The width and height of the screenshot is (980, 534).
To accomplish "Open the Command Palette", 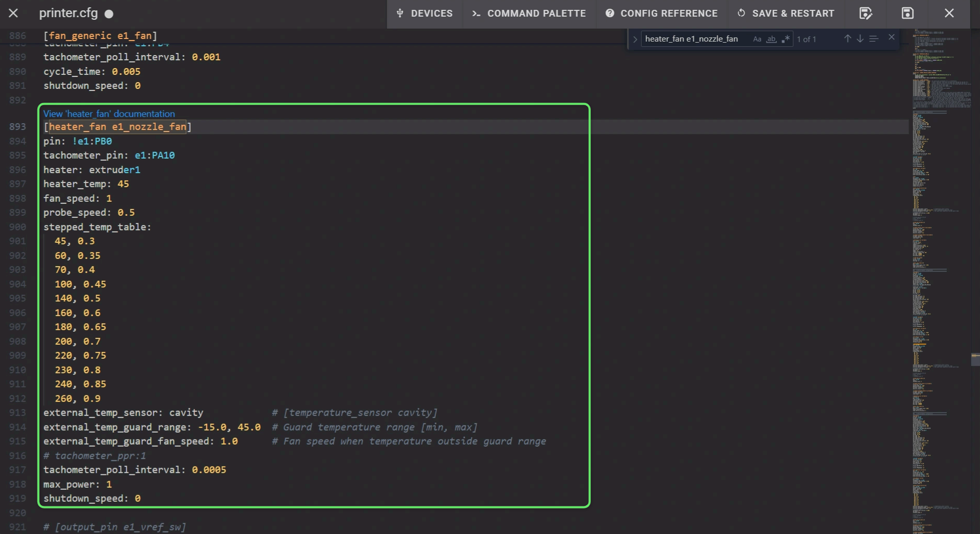I will pyautogui.click(x=529, y=14).
